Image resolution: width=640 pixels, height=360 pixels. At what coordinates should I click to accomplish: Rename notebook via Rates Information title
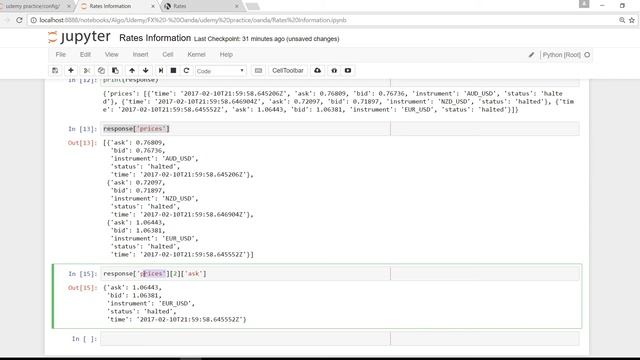tap(155, 38)
